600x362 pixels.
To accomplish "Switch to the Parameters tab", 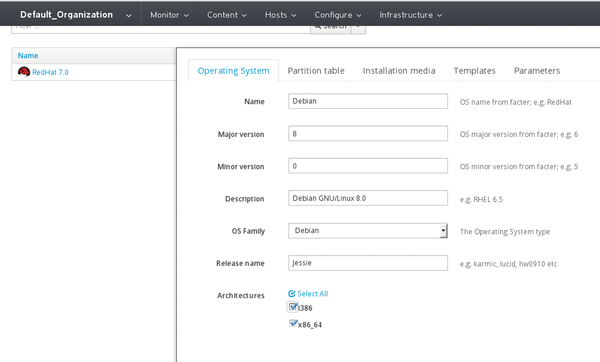I will click(537, 71).
